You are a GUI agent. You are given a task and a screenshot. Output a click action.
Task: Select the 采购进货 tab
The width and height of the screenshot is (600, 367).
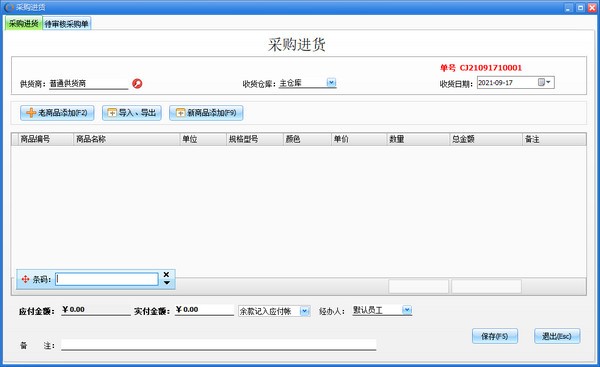coord(24,23)
